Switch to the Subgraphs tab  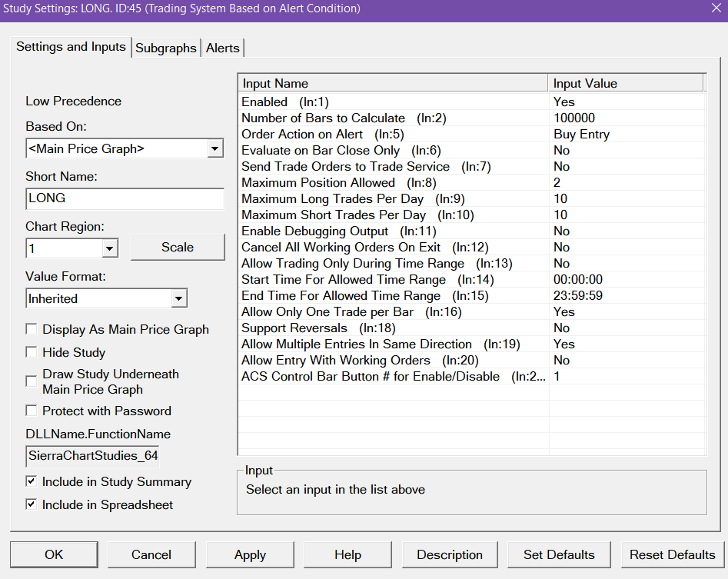coord(166,48)
